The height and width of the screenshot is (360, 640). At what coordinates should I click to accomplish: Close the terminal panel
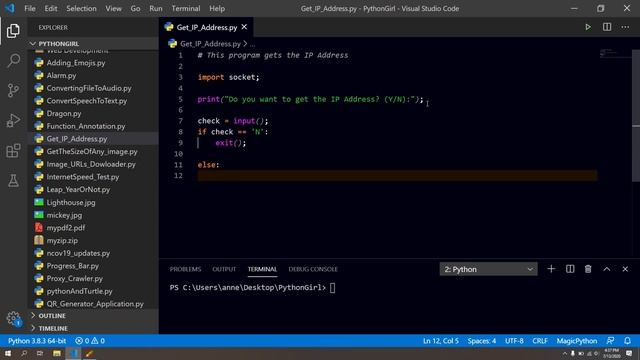point(625,269)
